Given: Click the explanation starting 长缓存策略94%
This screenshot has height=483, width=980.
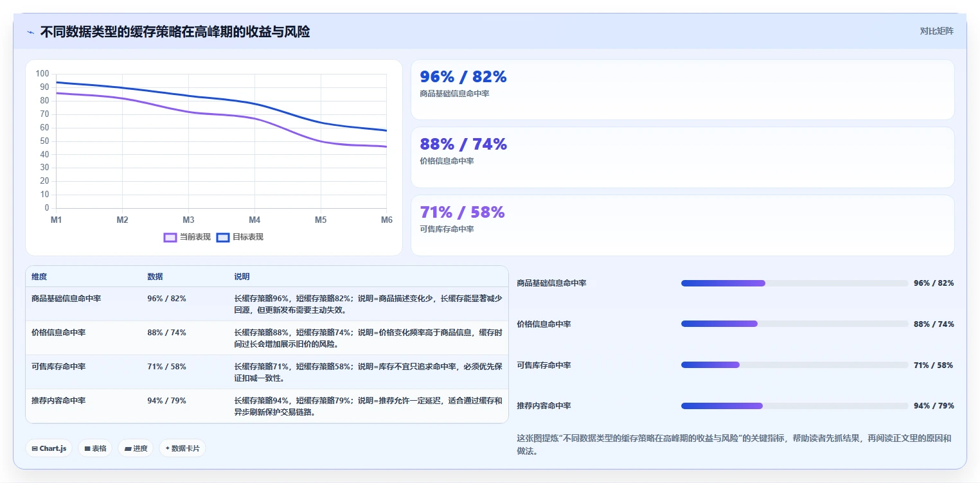Looking at the screenshot, I should pyautogui.click(x=368, y=407).
